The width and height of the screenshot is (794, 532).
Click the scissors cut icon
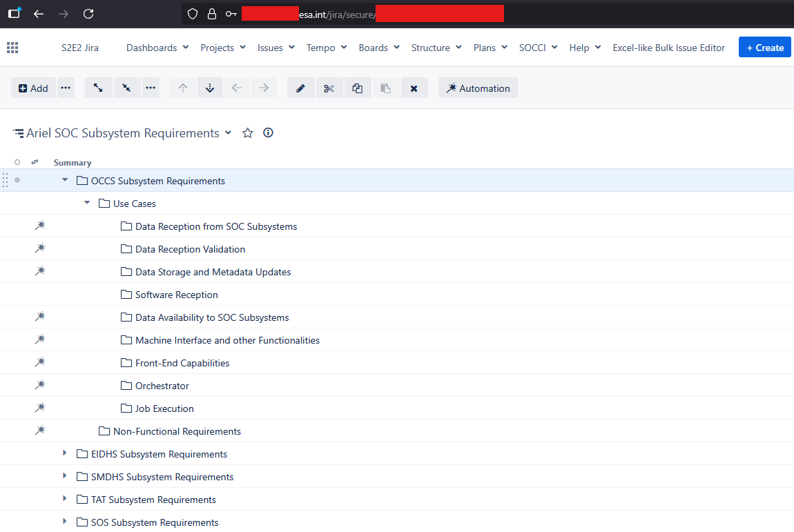329,88
